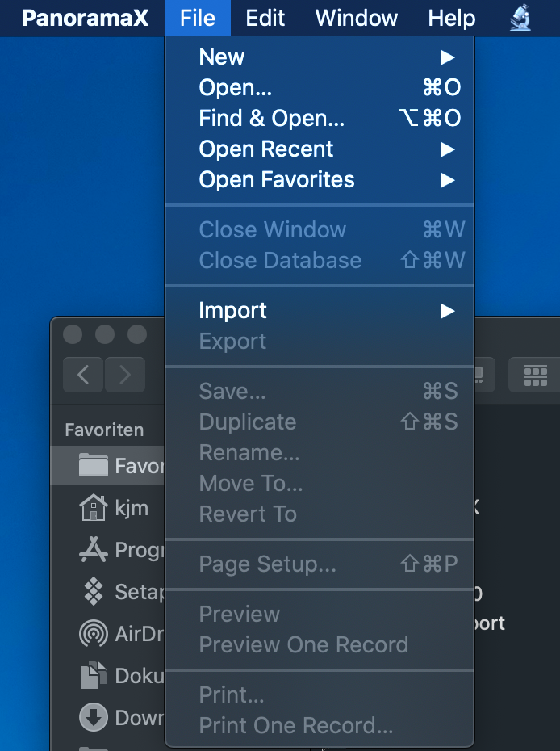This screenshot has height=751, width=560.
Task: Click the Help menu
Action: point(451,18)
